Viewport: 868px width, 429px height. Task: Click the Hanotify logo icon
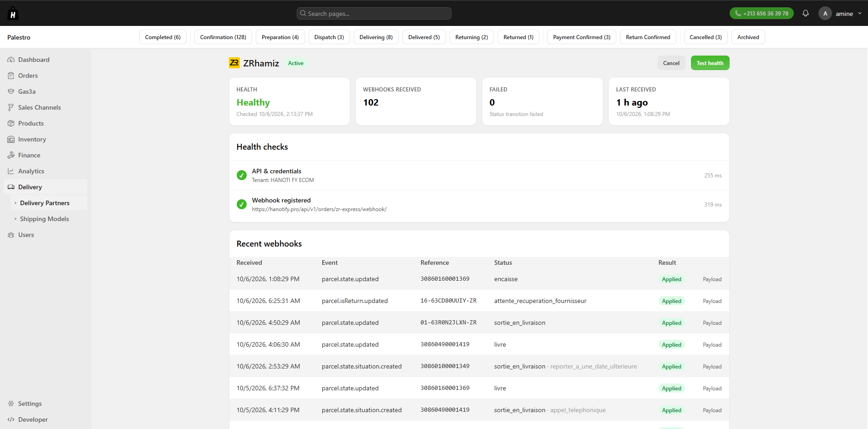(13, 14)
